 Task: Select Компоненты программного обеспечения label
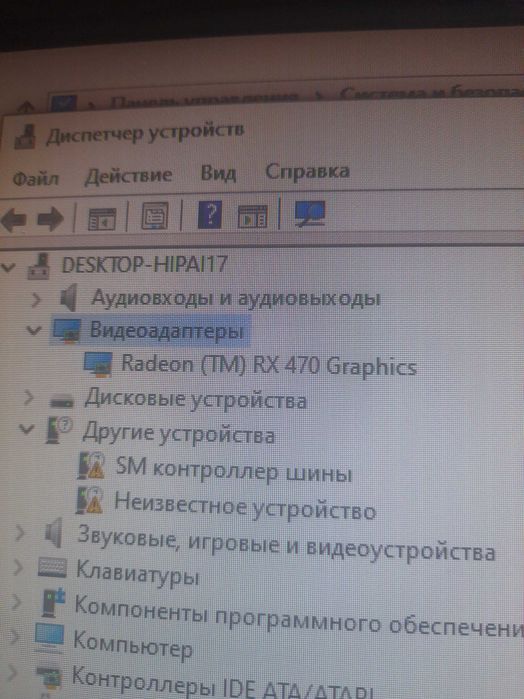tap(299, 617)
